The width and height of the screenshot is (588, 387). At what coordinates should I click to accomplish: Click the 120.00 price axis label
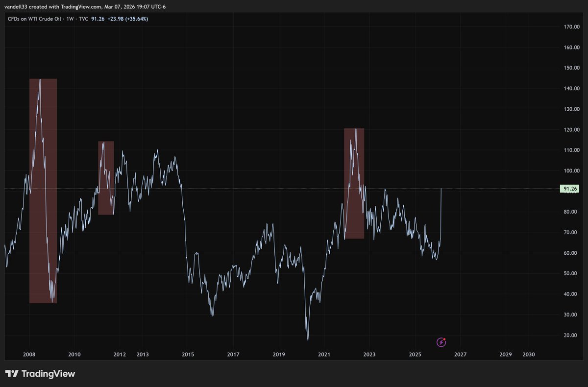point(571,130)
